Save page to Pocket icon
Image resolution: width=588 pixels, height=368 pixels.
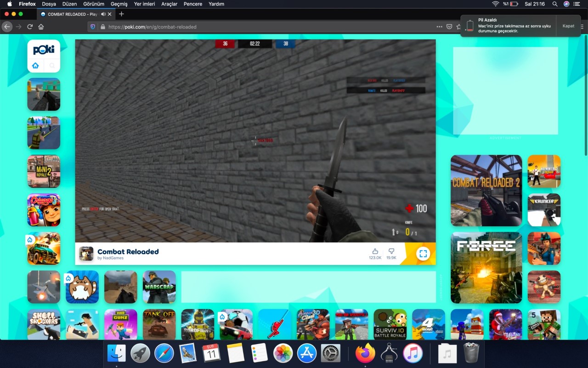pyautogui.click(x=450, y=27)
